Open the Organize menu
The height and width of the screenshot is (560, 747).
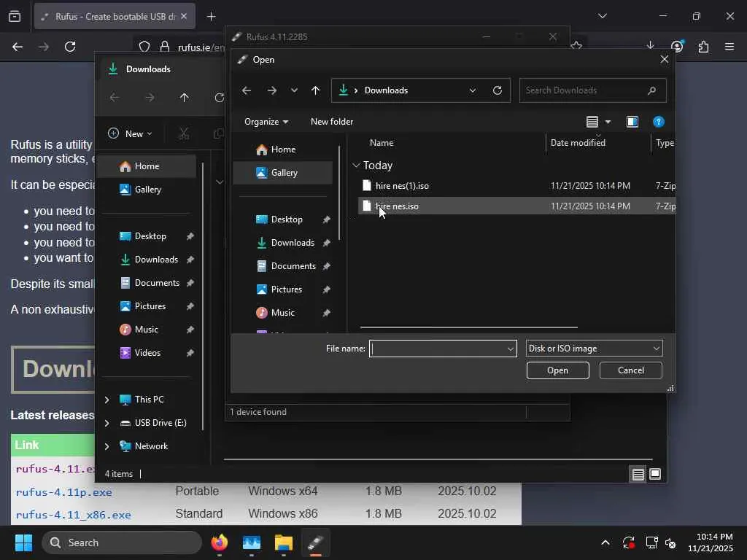(266, 122)
